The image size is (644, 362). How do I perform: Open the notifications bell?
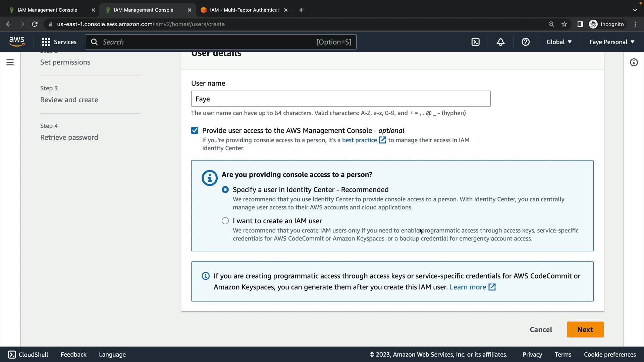[x=500, y=42]
